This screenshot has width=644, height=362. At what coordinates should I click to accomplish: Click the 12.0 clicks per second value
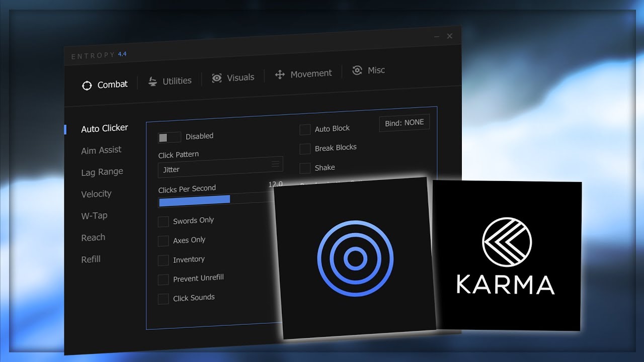(x=276, y=185)
